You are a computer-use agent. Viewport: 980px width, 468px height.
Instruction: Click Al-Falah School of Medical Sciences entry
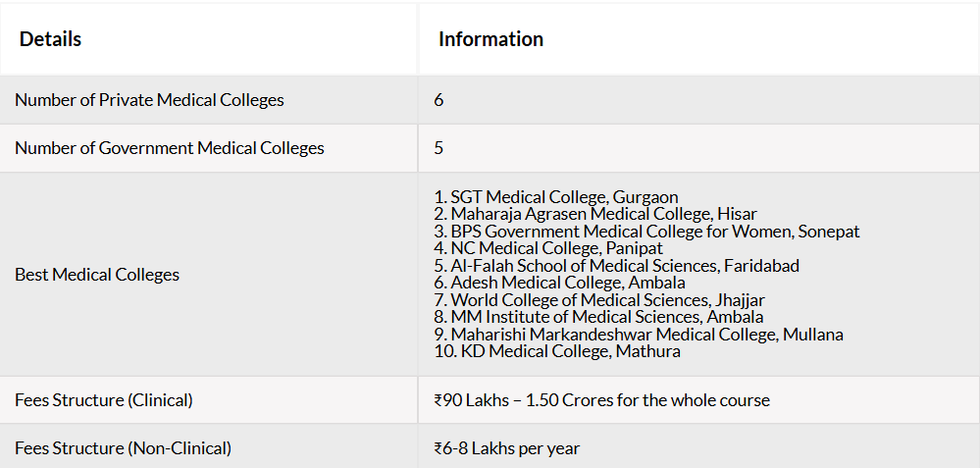(x=616, y=266)
